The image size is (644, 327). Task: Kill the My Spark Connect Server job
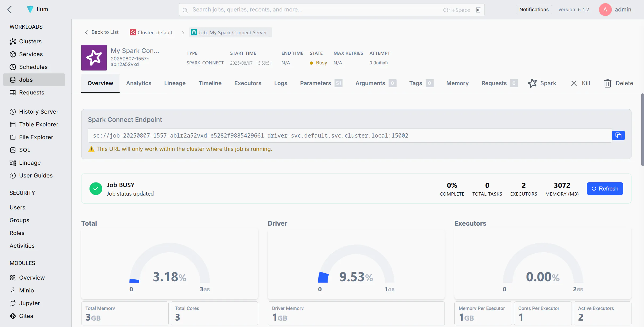(581, 83)
